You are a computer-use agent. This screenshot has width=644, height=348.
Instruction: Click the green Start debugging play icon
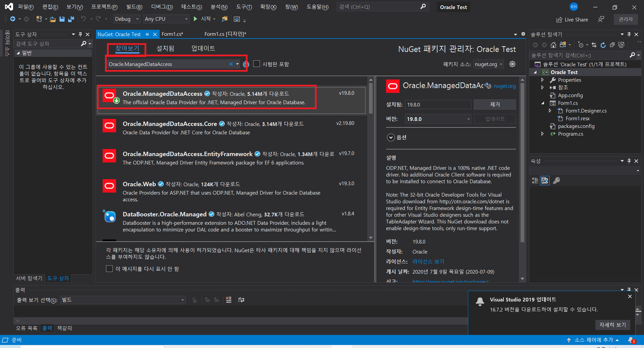click(x=195, y=19)
